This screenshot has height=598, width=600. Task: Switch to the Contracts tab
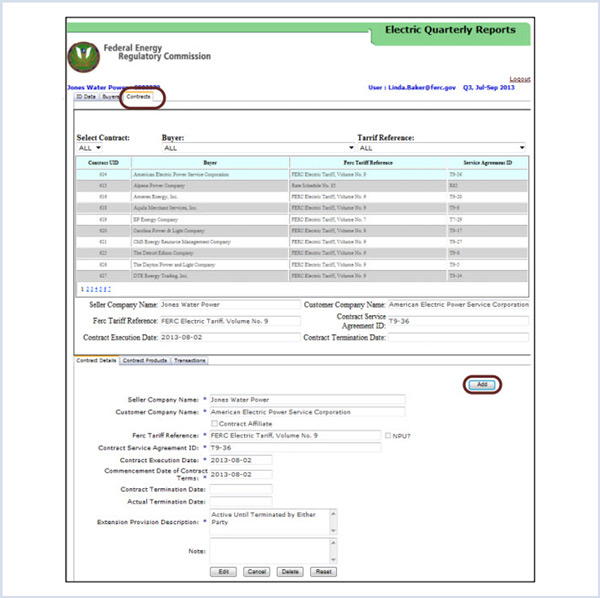tap(138, 96)
